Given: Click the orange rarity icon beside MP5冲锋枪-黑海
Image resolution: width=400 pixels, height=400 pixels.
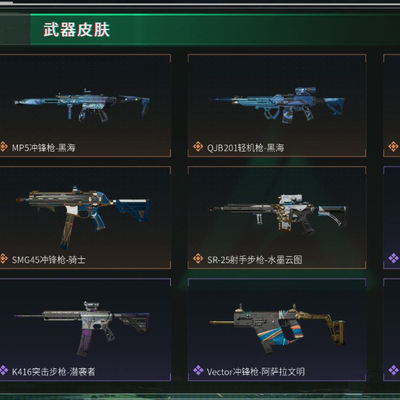Looking at the screenshot, I should point(3,146).
